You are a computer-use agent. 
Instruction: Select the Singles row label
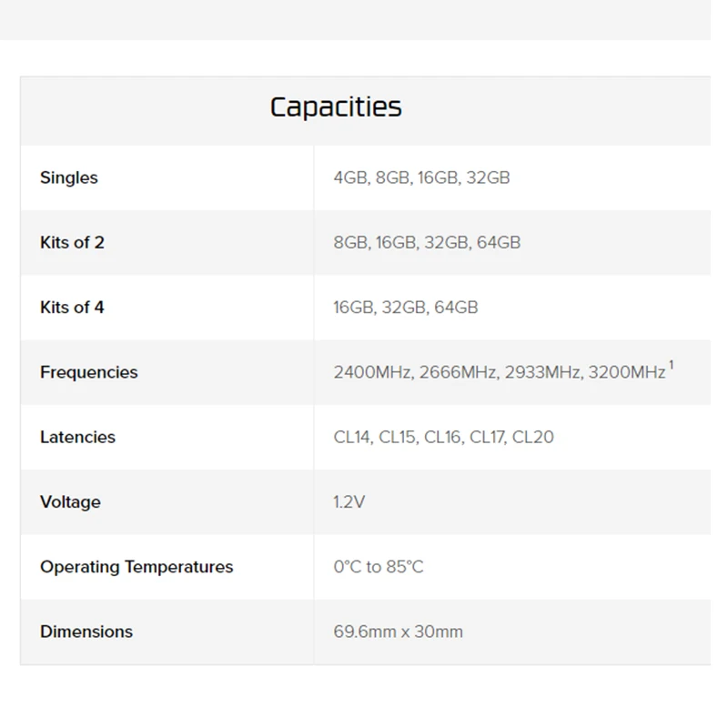(69, 177)
